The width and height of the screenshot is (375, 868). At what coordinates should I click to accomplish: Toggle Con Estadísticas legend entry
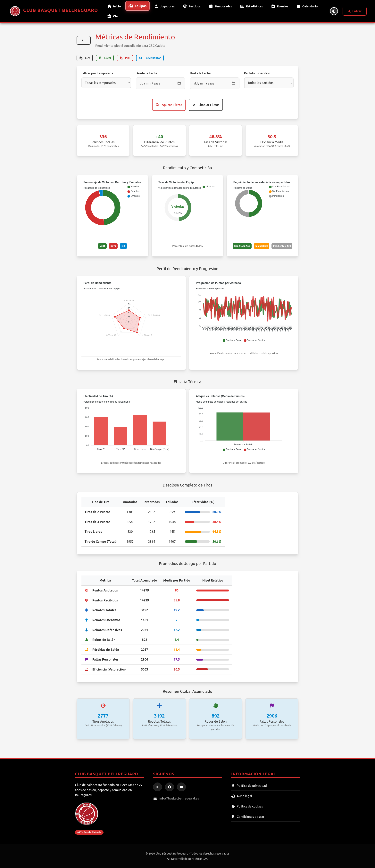279,187
